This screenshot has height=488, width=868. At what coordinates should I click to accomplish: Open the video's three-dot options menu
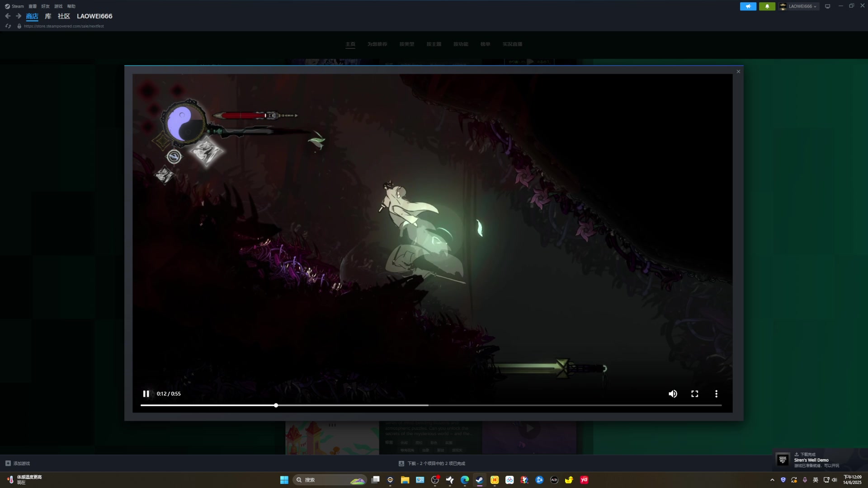pyautogui.click(x=716, y=394)
